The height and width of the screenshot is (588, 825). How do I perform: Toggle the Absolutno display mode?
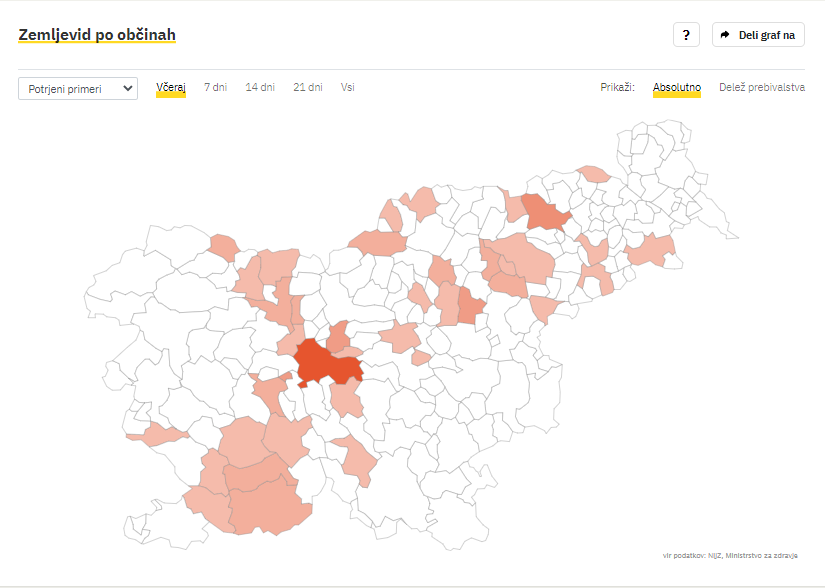677,87
